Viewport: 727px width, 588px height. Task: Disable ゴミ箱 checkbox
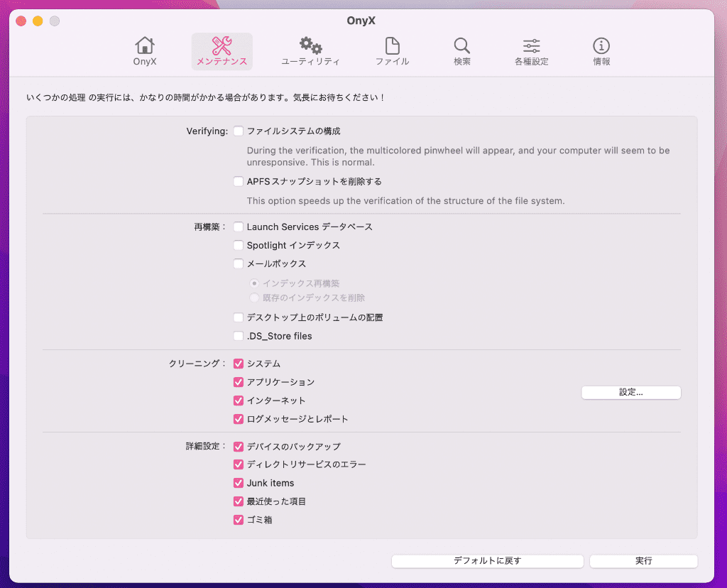pos(239,521)
